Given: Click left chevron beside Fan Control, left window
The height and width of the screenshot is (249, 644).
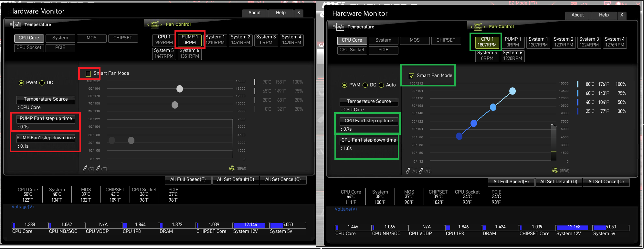Looking at the screenshot, I should [148, 25].
